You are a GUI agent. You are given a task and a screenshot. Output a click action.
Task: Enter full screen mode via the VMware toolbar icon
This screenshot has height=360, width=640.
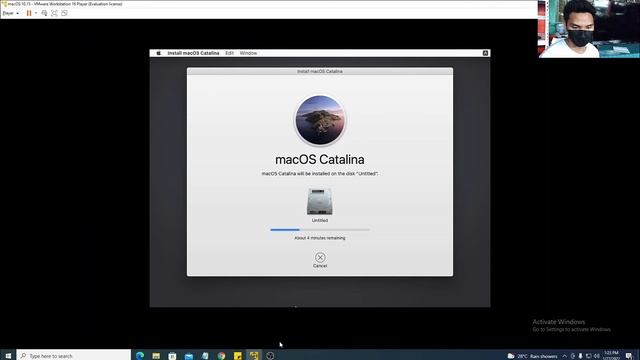click(x=54, y=13)
